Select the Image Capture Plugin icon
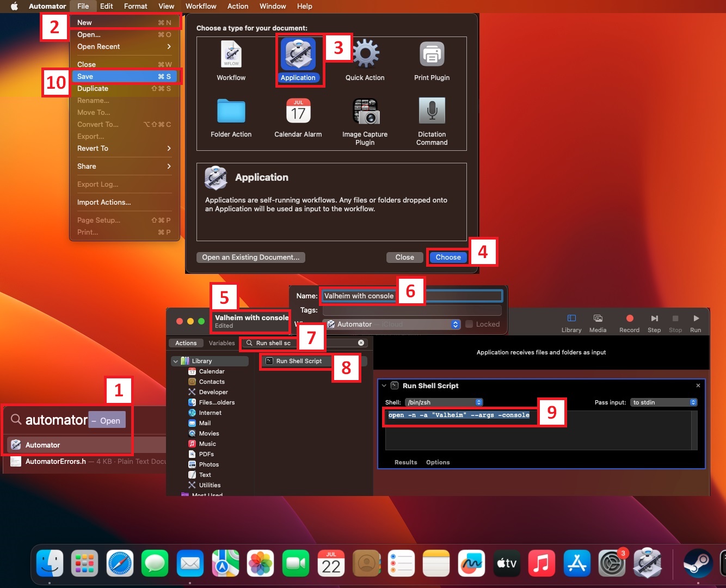 [x=366, y=111]
